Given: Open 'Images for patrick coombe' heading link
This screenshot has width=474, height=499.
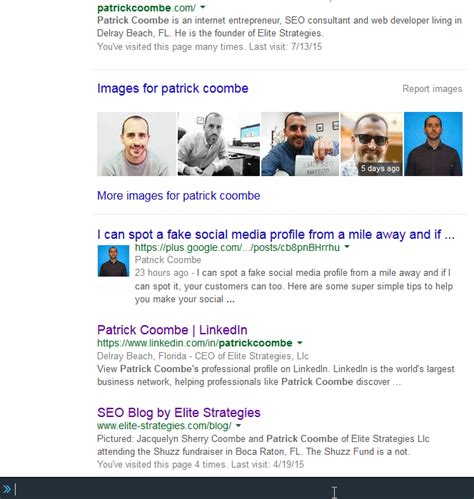Looking at the screenshot, I should click(x=173, y=89).
